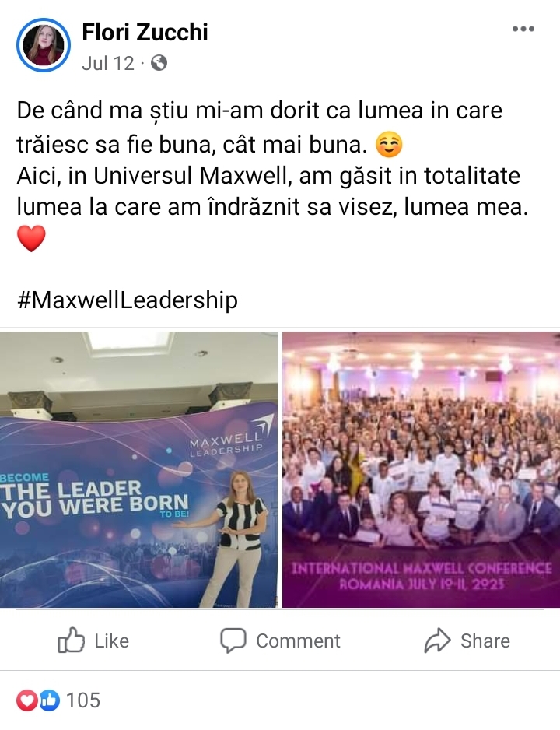Open the Maxwell Leadership banner photo
Screen dimensions: 560x730
click(138, 469)
